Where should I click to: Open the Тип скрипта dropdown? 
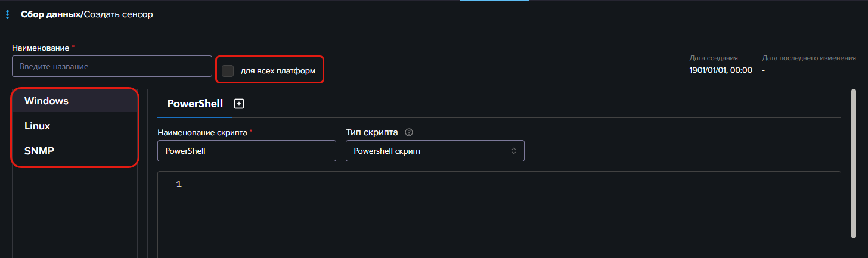tap(435, 151)
